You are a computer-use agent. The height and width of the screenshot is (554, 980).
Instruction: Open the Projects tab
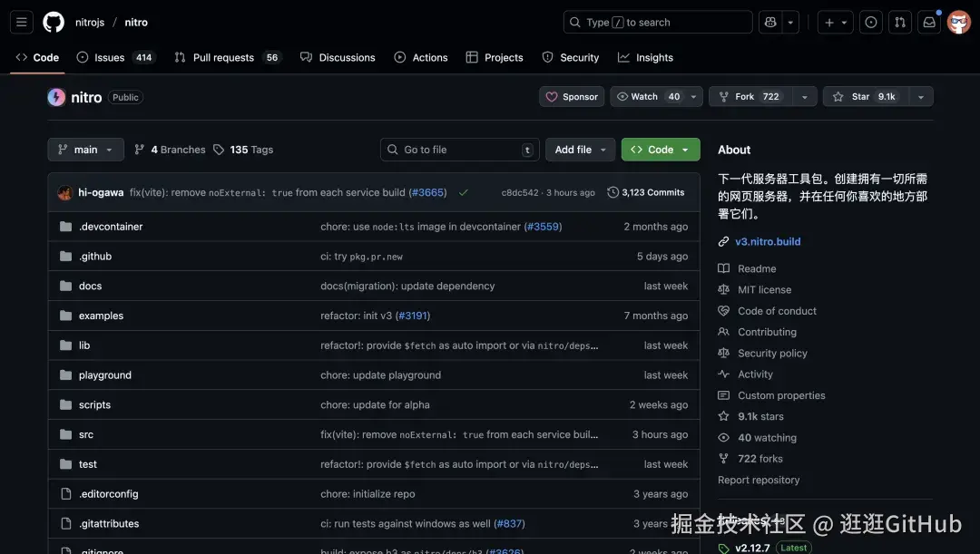495,57
